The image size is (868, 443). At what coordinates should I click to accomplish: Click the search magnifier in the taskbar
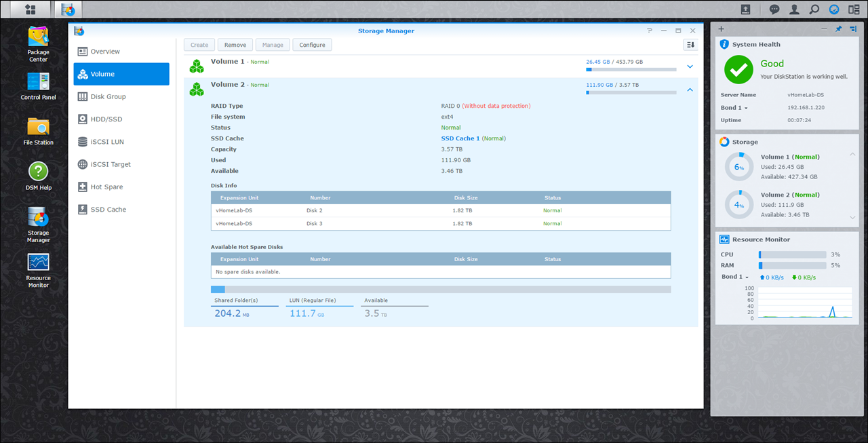[x=814, y=9]
